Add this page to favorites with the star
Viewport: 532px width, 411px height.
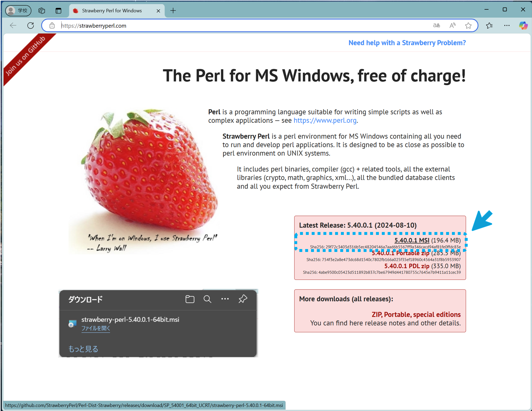[468, 25]
